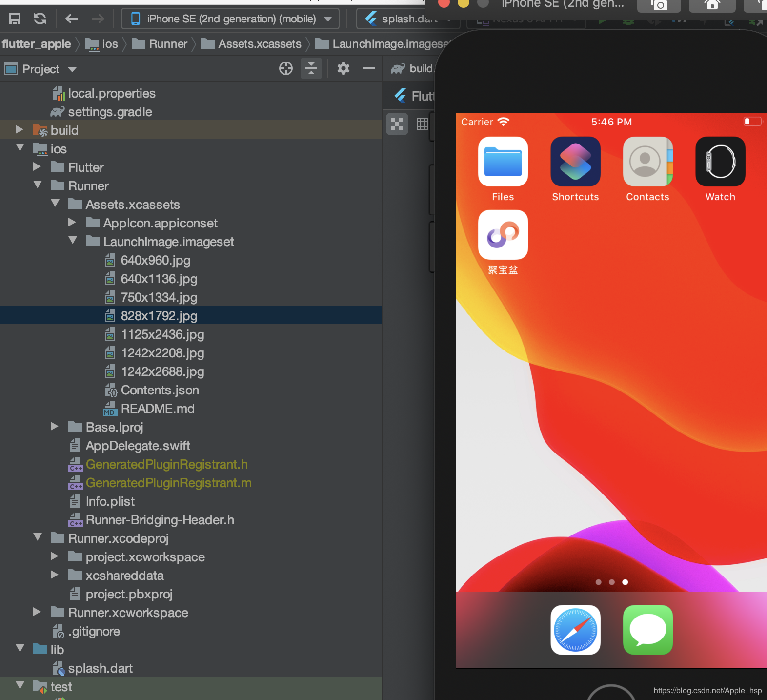The image size is (767, 700).
Task: Collapse the Assets.xcassets folder
Action: 55,203
